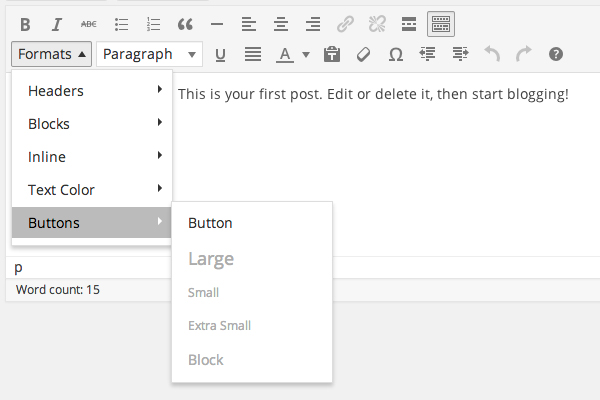Paste as text using clipboard icon
The image size is (600, 400).
click(x=332, y=54)
